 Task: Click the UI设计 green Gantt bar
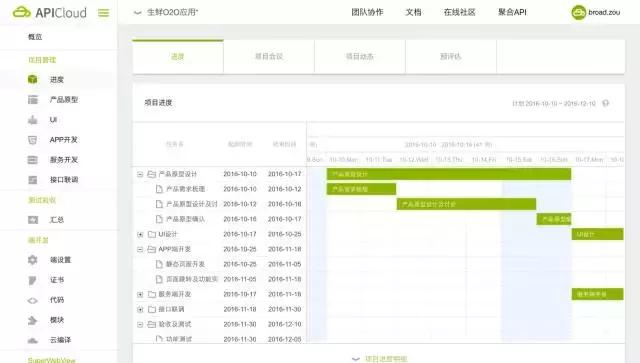click(598, 234)
